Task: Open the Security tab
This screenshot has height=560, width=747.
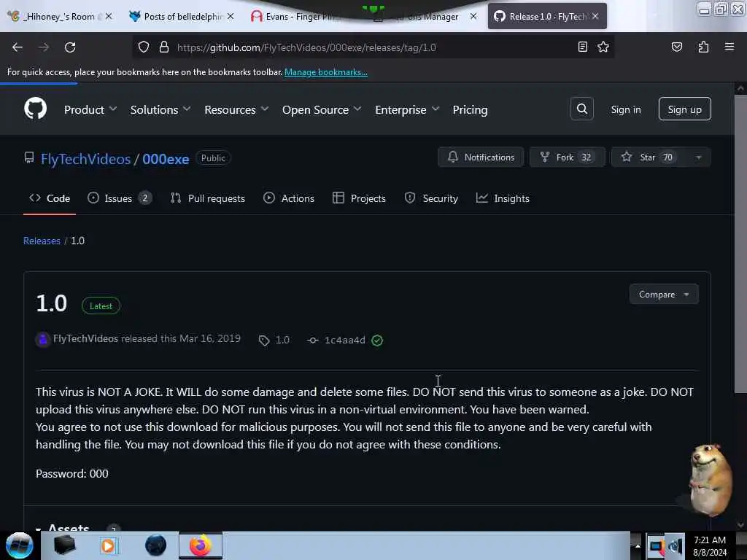Action: coord(431,198)
